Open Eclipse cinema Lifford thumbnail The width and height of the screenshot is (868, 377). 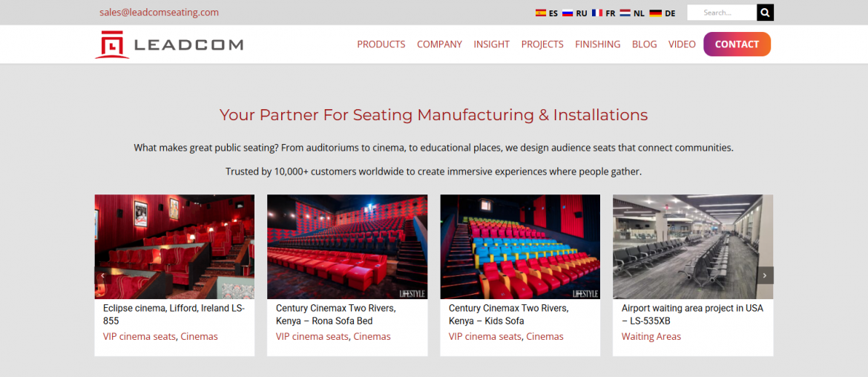click(174, 246)
